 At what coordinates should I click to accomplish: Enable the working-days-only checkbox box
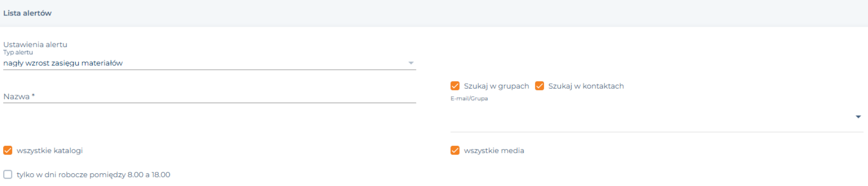tap(8, 174)
